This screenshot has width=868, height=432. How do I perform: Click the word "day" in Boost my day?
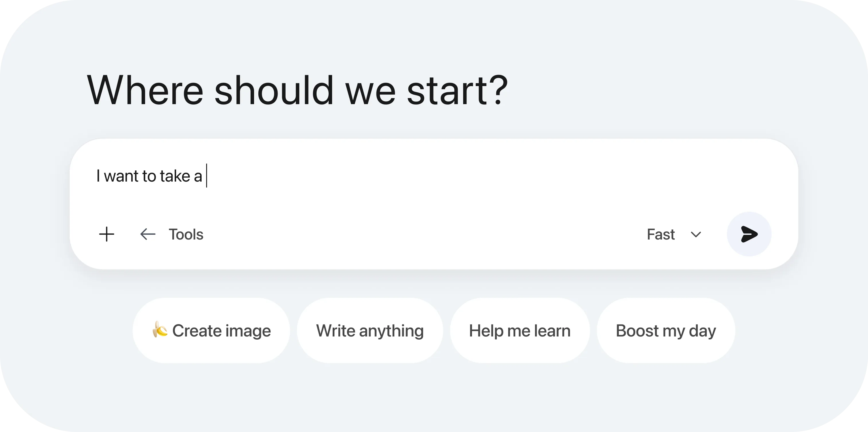703,331
